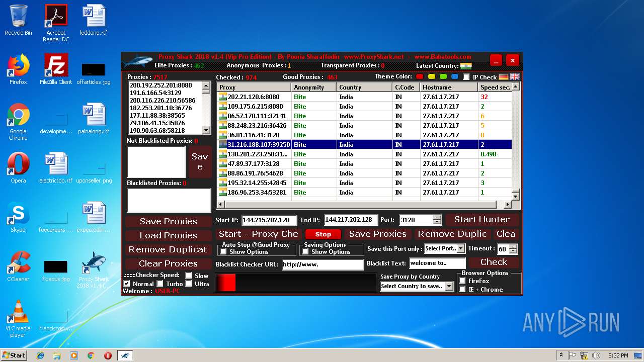Sort by Speed sec. column header
This screenshot has width=644, height=362.
(x=495, y=87)
